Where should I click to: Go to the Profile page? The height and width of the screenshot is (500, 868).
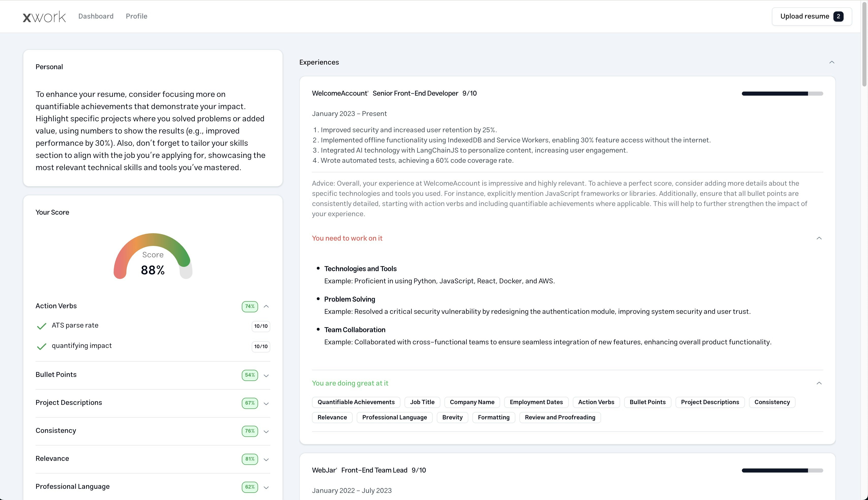136,16
